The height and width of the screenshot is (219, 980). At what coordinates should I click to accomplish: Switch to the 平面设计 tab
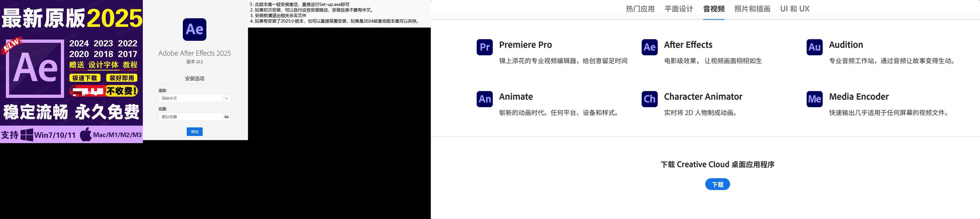679,9
